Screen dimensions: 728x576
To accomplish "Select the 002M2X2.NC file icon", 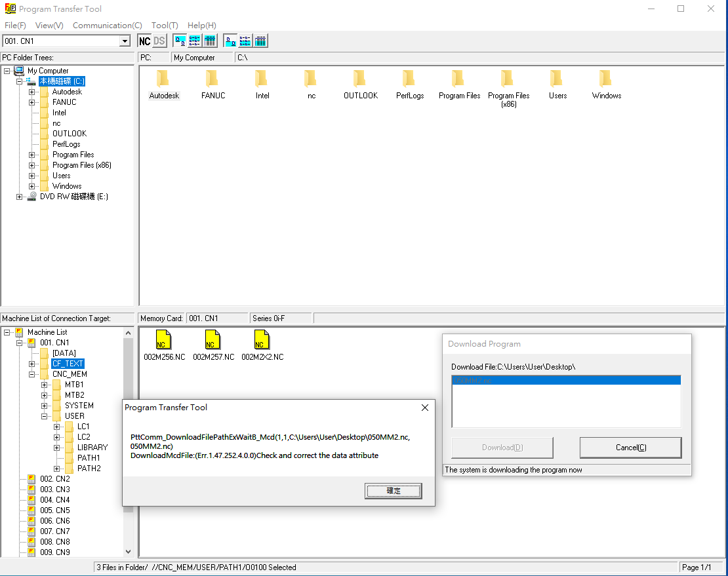I will point(262,340).
